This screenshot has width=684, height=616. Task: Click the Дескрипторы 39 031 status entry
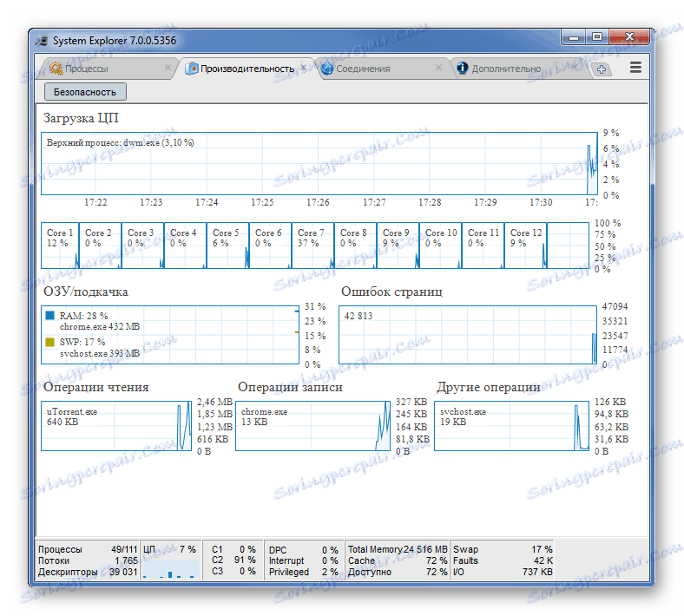(x=88, y=572)
